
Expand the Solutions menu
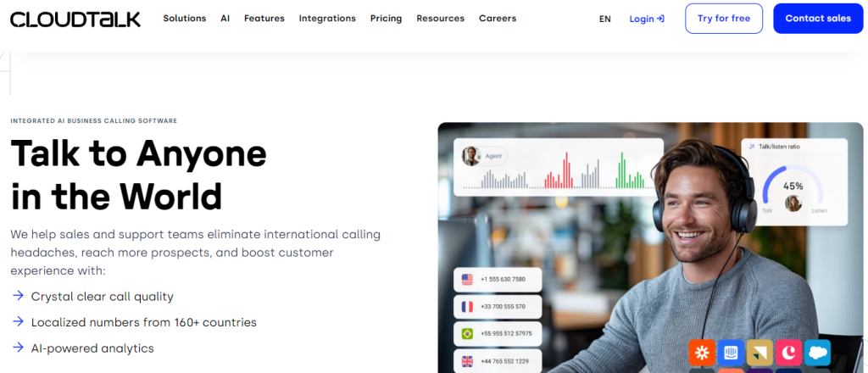pos(184,19)
